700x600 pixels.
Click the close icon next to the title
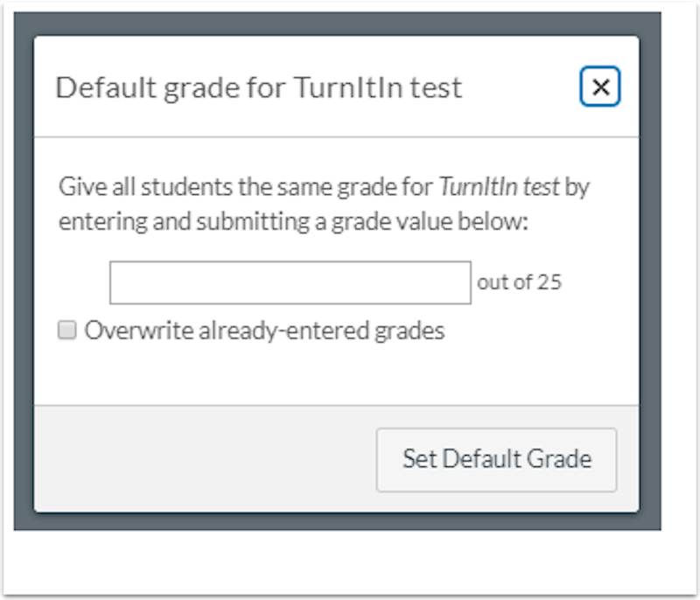(600, 87)
